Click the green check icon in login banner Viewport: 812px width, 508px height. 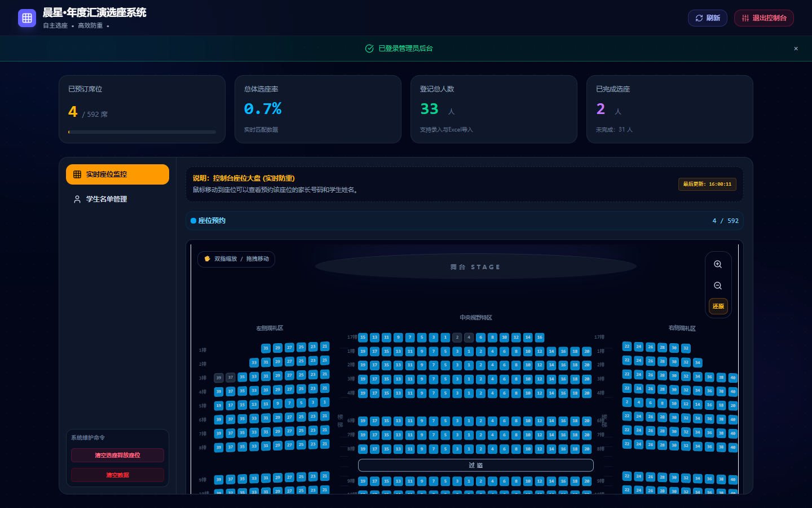[x=369, y=49]
